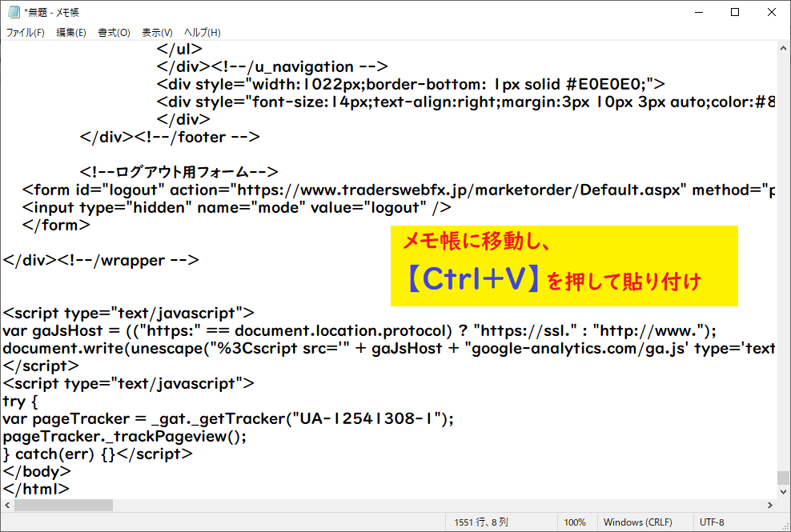
Task: Click the </form> line
Action: click(x=56, y=225)
